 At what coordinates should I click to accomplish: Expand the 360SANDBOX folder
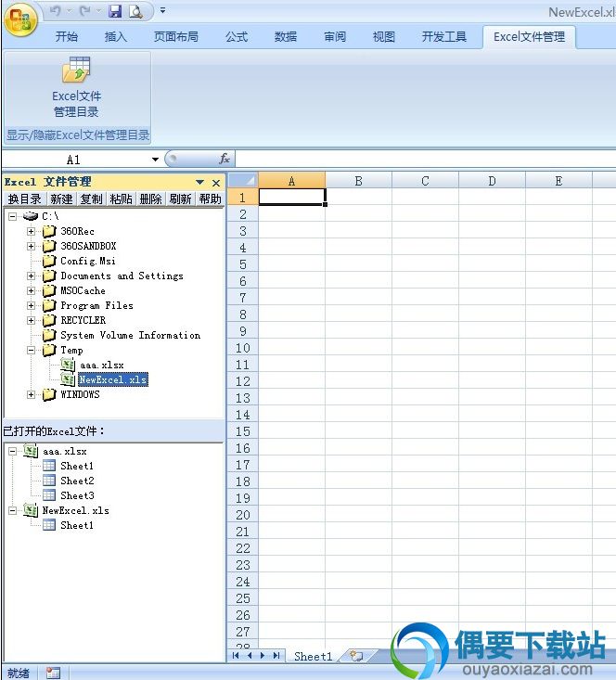[x=31, y=247]
